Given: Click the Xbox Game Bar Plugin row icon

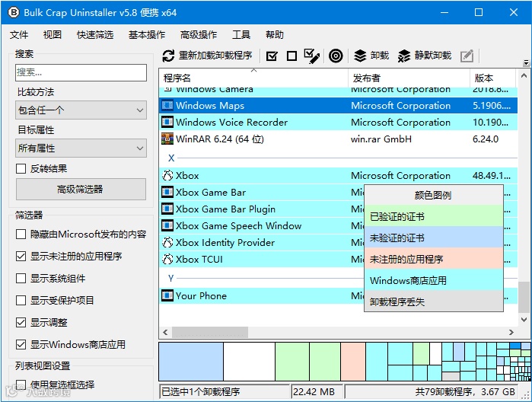Looking at the screenshot, I should pyautogui.click(x=167, y=209).
